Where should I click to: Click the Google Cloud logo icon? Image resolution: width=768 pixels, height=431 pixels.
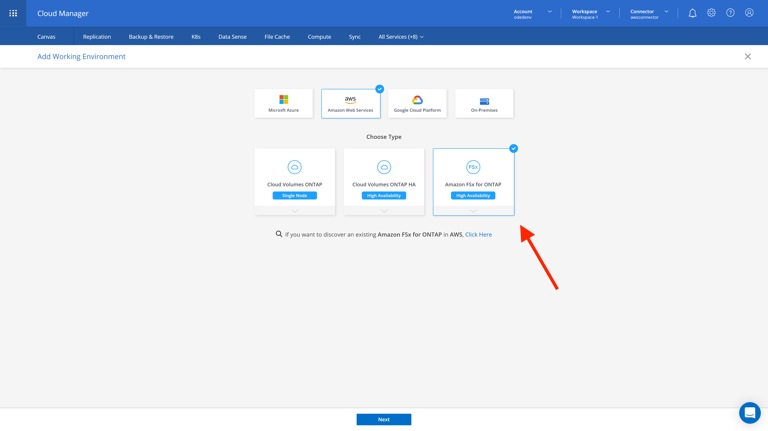417,100
